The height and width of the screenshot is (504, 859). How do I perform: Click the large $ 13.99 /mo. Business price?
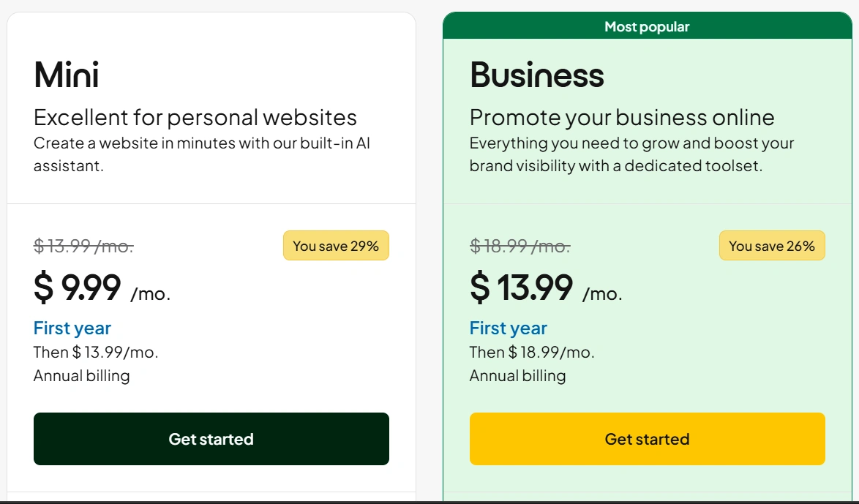click(x=545, y=287)
